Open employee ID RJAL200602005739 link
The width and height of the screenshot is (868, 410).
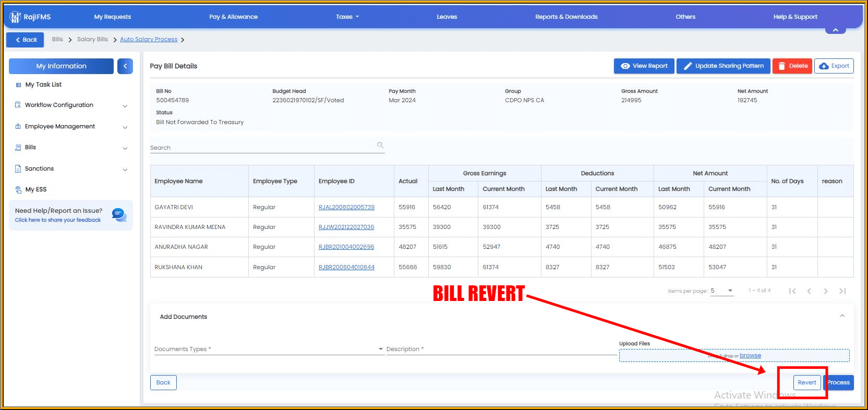tap(346, 207)
